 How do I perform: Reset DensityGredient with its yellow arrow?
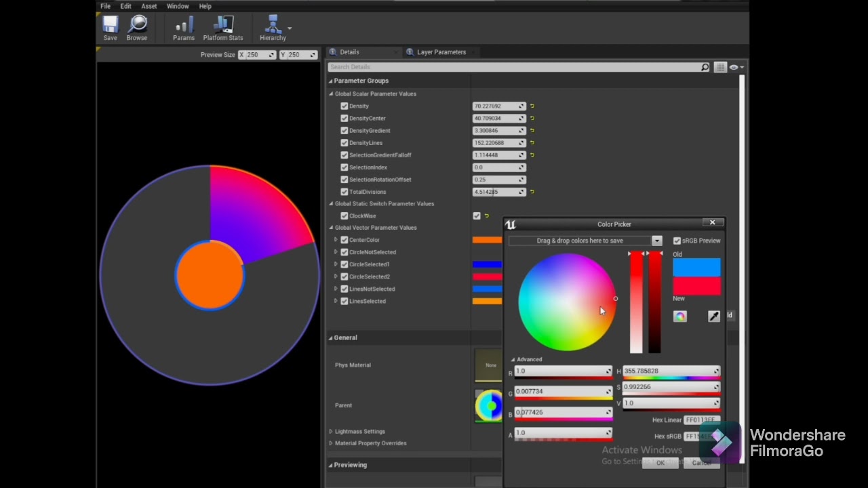532,130
